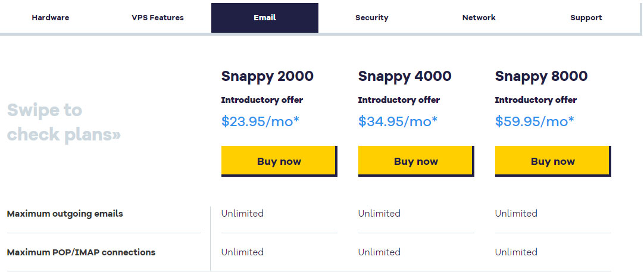Open the Hardware tab
This screenshot has height=272, width=644.
tap(51, 18)
